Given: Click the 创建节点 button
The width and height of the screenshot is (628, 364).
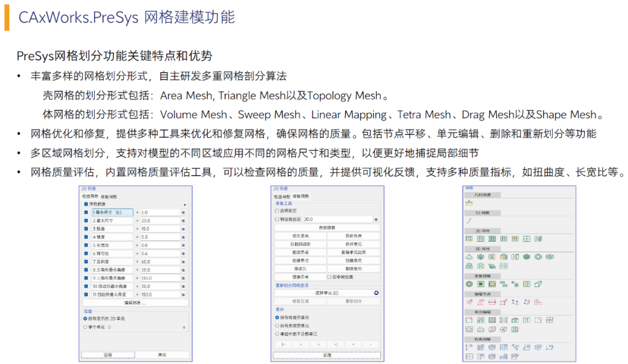Looking at the screenshot, I should [x=301, y=260].
